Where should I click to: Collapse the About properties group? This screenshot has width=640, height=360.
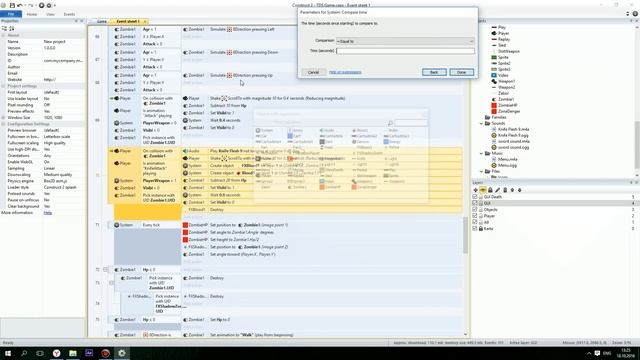3,36
